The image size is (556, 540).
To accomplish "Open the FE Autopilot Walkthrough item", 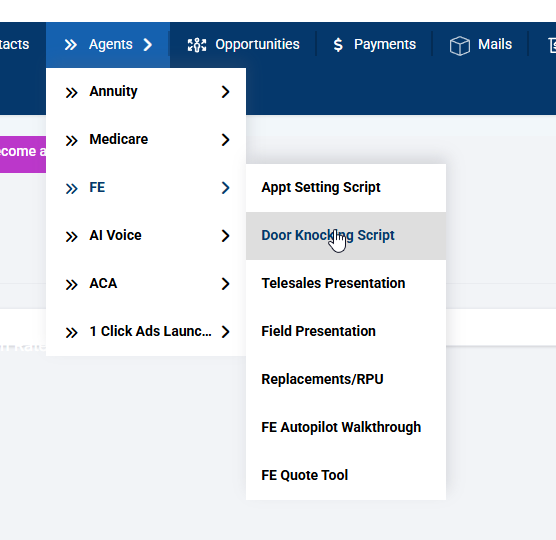I will 346,428.
